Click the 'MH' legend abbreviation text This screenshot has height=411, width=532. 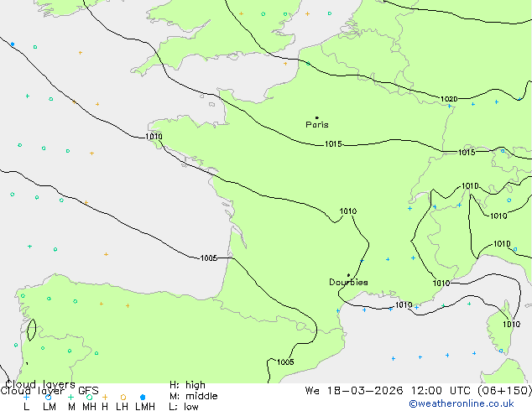(89, 407)
